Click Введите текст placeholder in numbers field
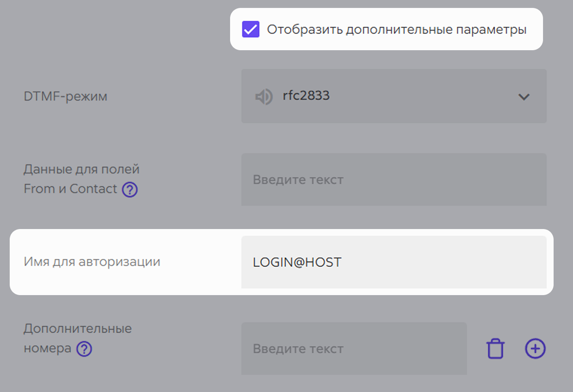This screenshot has width=573, height=392. pyautogui.click(x=298, y=349)
